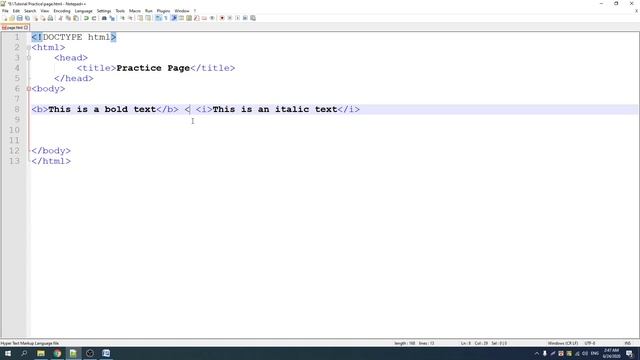Cut selection using the scissors icon
Viewport: 640px width, 360px height.
60,18
